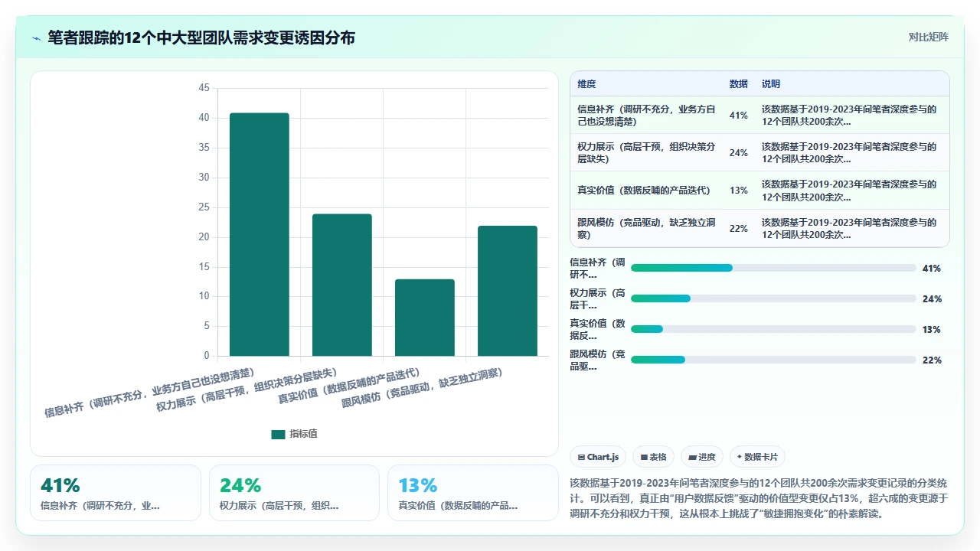Open the 24% 权力展示 stat card
Image resolution: width=980 pixels, height=551 pixels.
click(294, 493)
